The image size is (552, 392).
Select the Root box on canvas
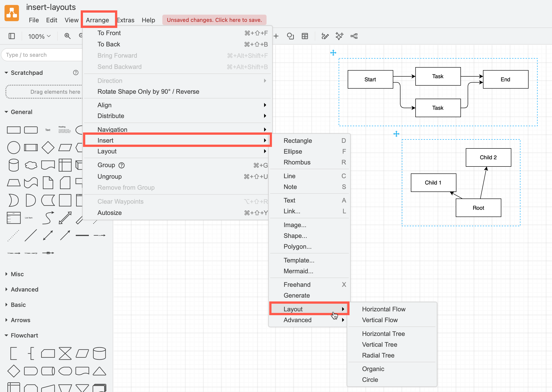[x=478, y=208]
